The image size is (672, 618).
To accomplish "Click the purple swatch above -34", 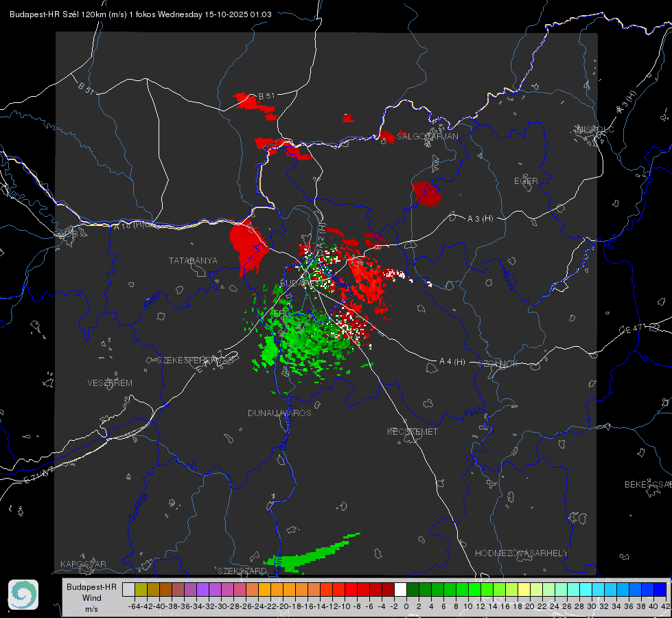I will (202, 589).
